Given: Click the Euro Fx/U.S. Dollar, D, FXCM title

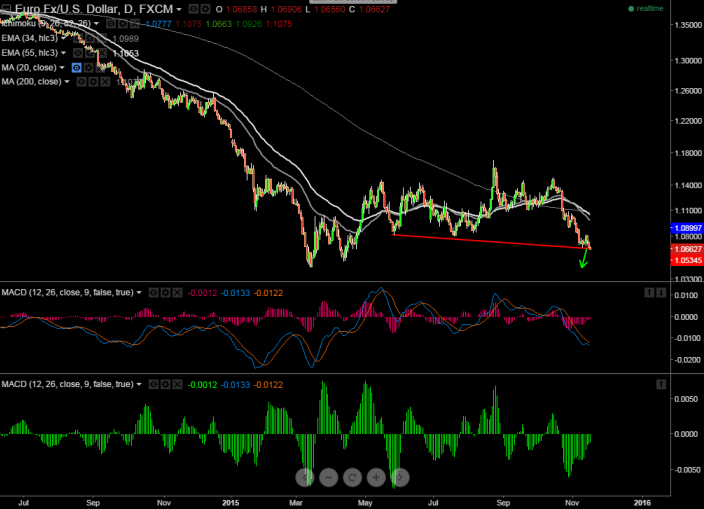Looking at the screenshot, I should [93, 9].
